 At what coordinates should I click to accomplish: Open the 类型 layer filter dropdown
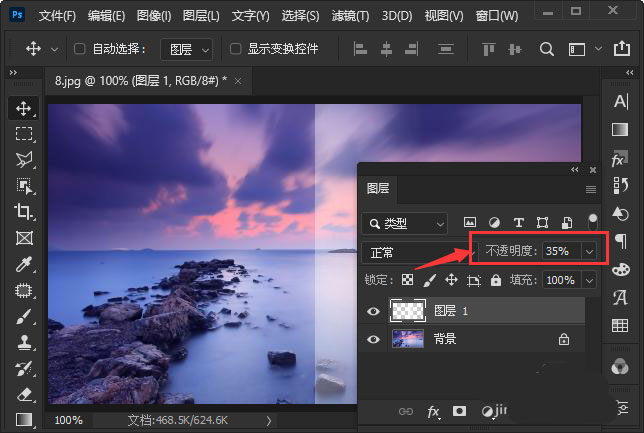[406, 223]
